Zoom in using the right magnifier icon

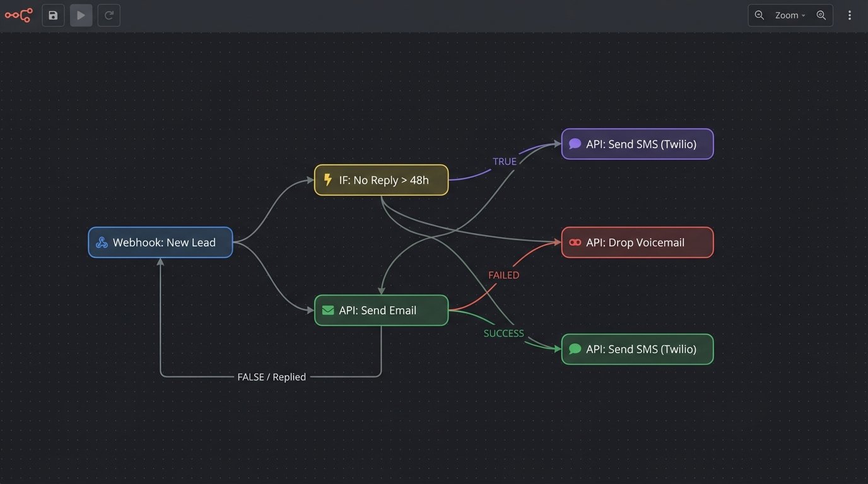821,14
